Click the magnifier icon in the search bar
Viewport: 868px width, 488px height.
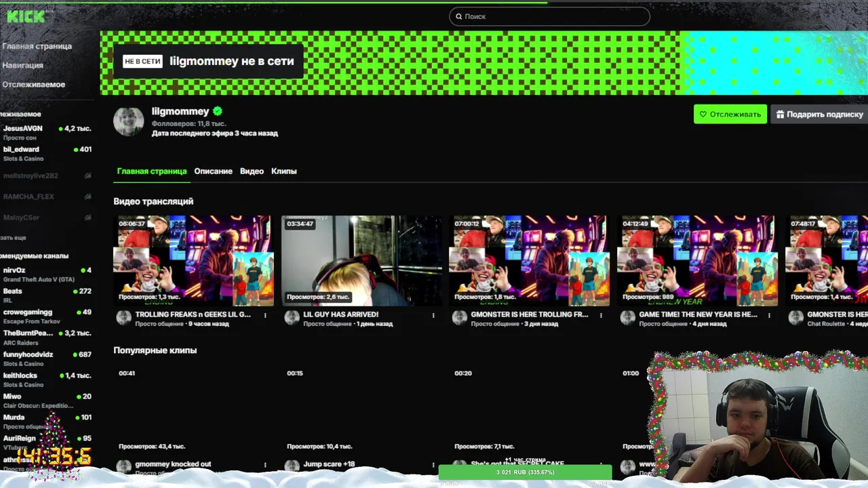pyautogui.click(x=459, y=16)
